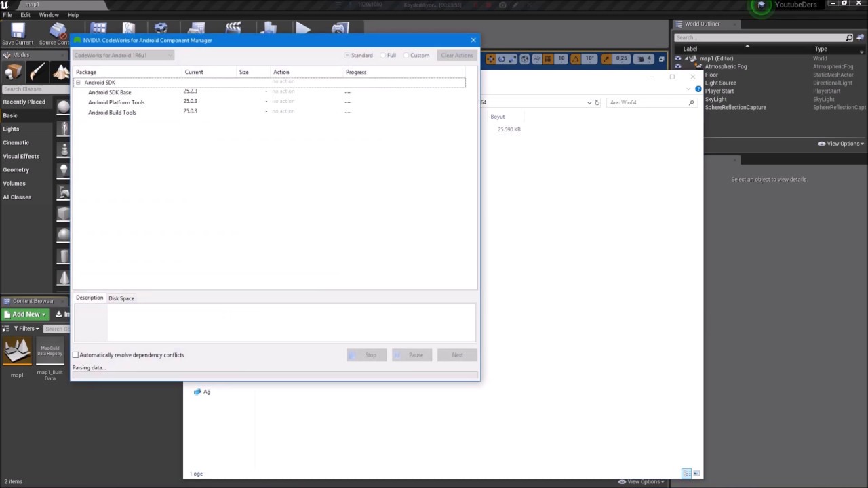Open the File menu
This screenshot has width=868, height=488.
tap(7, 14)
